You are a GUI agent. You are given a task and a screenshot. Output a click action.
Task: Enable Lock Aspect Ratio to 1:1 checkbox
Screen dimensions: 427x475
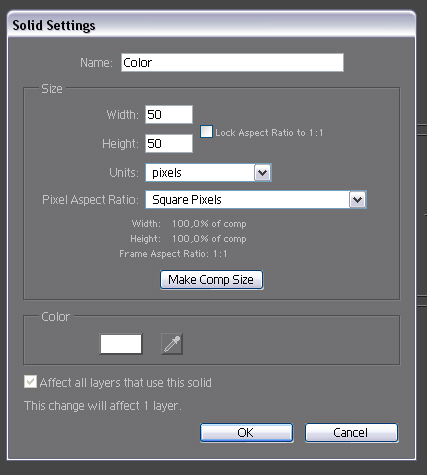(206, 132)
